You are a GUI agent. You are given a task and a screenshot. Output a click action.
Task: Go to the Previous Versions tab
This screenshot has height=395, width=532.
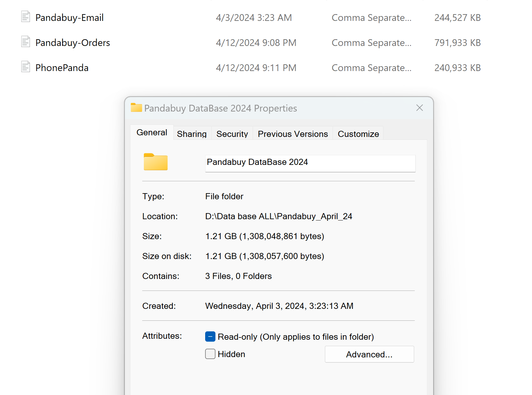tap(293, 134)
